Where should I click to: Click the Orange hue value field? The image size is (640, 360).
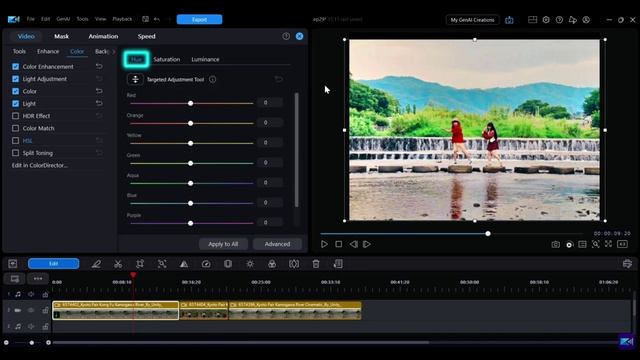point(270,122)
